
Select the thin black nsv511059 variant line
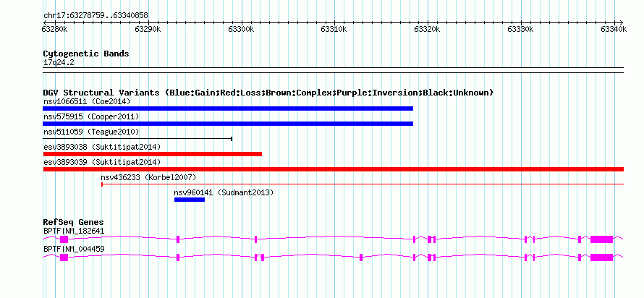pyautogui.click(x=138, y=139)
